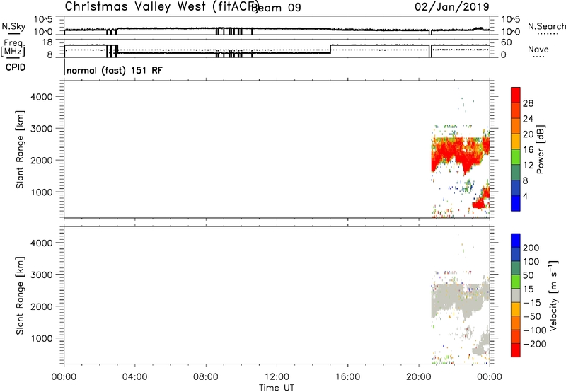Click the '08:00' time tick label
566x392 pixels.
coord(206,377)
